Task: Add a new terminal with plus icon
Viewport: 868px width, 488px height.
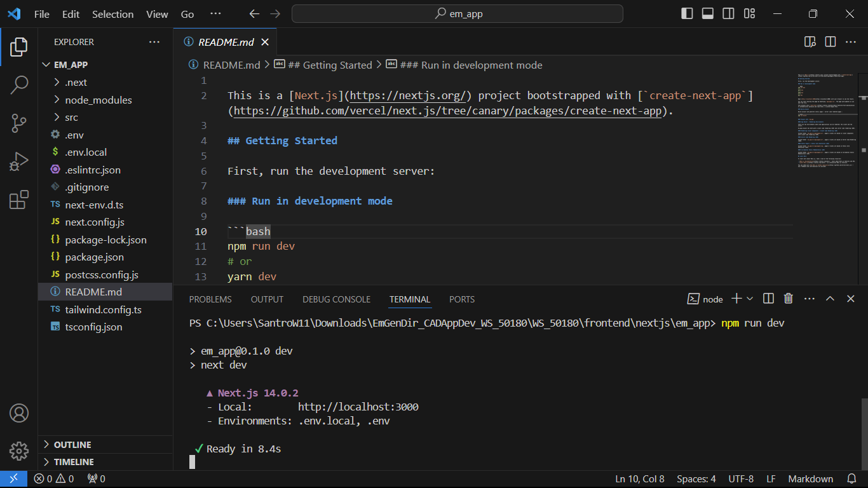Action: click(736, 299)
